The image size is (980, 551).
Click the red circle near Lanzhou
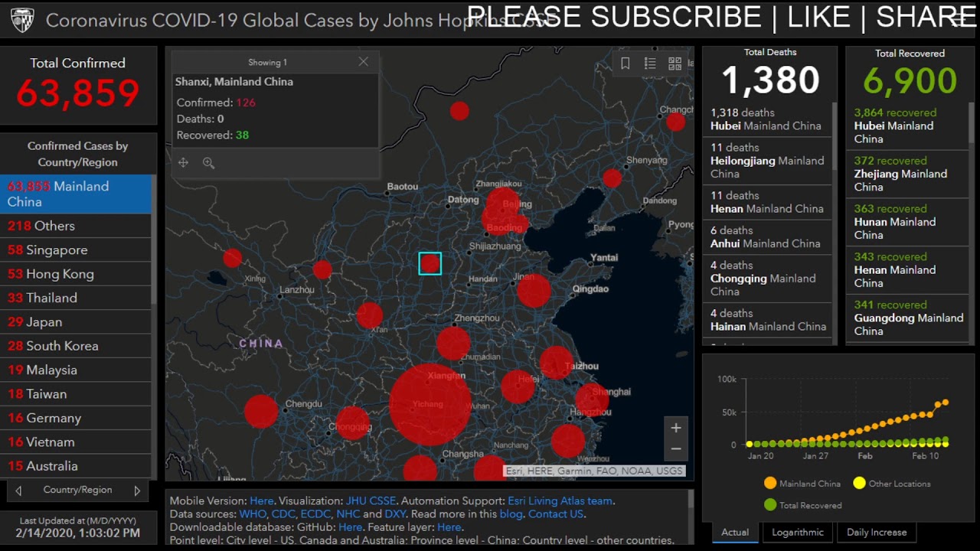[322, 269]
